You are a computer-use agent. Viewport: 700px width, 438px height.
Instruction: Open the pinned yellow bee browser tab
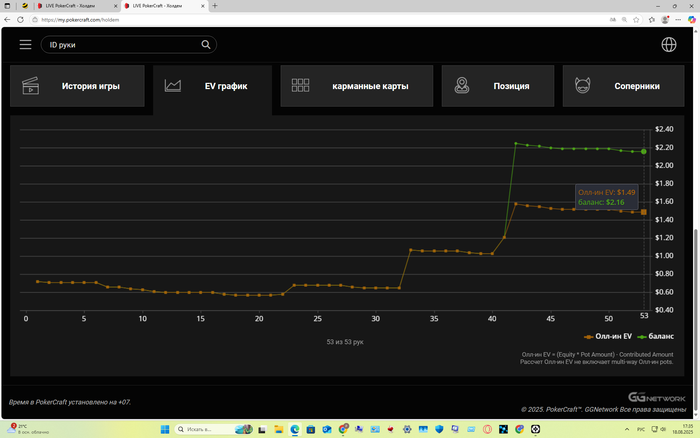[x=25, y=6]
